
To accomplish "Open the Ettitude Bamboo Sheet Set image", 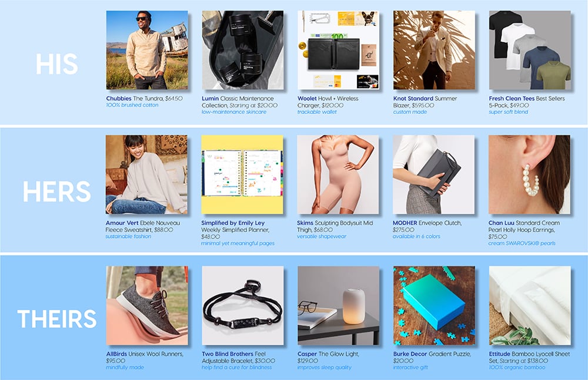I will [x=530, y=305].
